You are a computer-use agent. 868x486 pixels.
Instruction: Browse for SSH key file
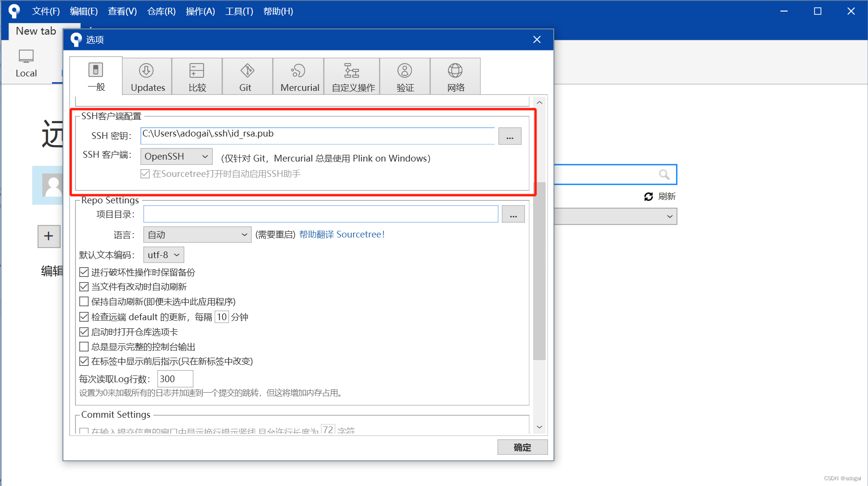510,137
